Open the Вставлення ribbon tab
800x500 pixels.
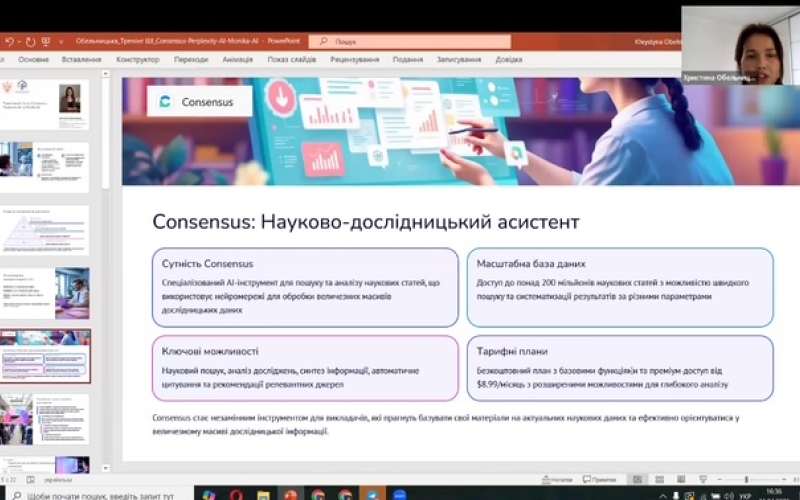(x=82, y=59)
